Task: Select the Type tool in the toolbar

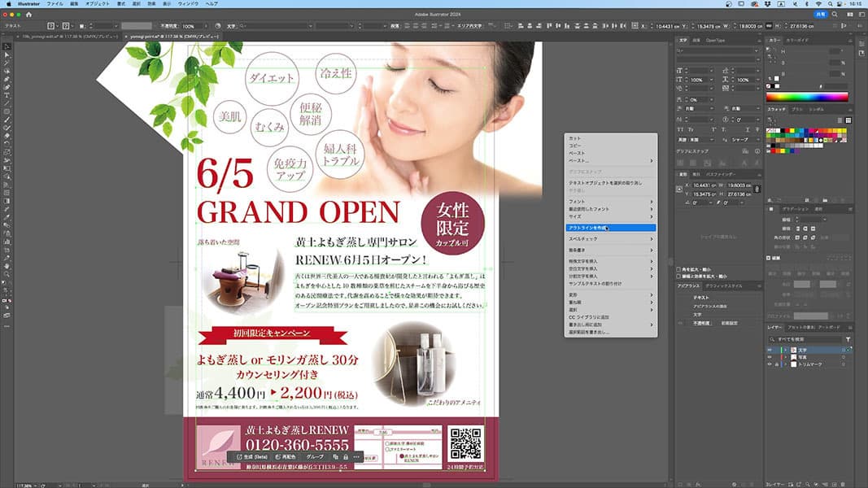Action: pos(7,95)
